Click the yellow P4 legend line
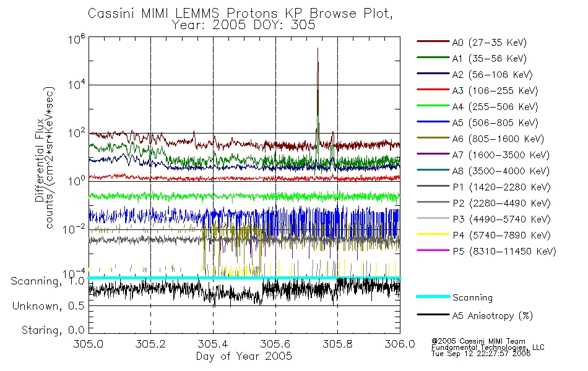This screenshot has width=588, height=371. (433, 234)
